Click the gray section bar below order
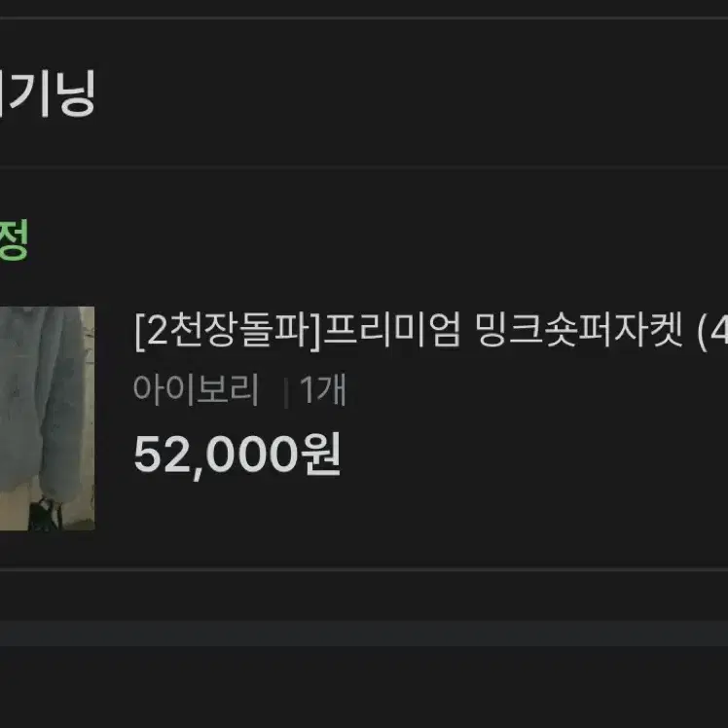Image resolution: width=728 pixels, height=728 pixels. click(364, 634)
